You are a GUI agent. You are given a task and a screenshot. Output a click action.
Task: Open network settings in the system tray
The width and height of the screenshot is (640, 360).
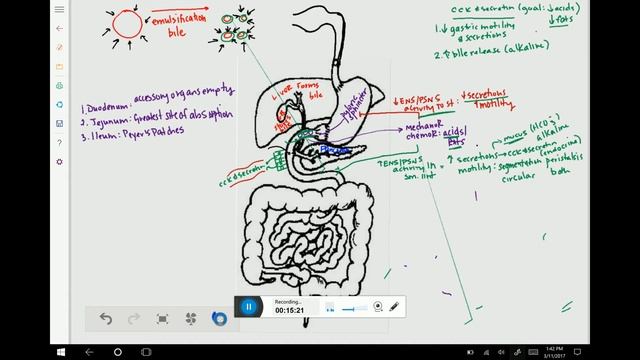click(x=486, y=352)
